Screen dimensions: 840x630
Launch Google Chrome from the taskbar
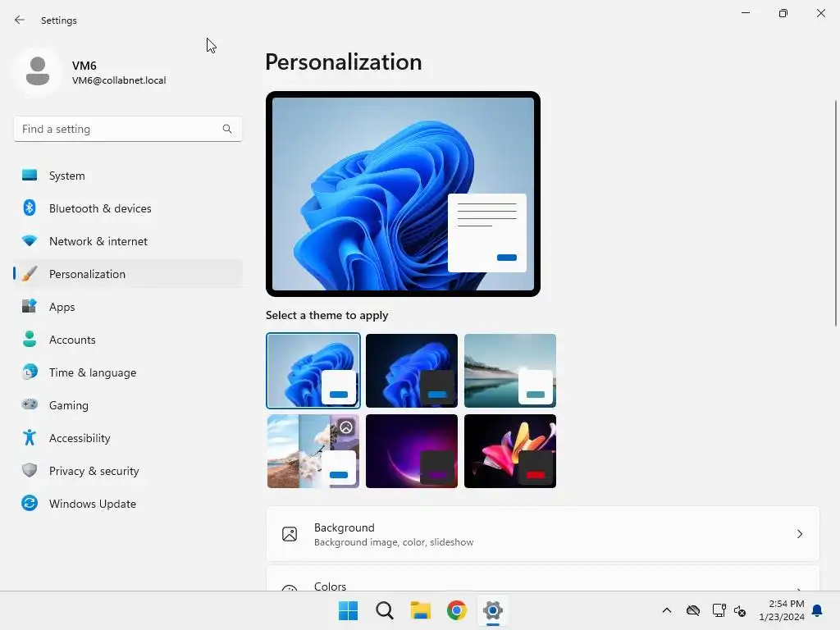click(x=456, y=610)
